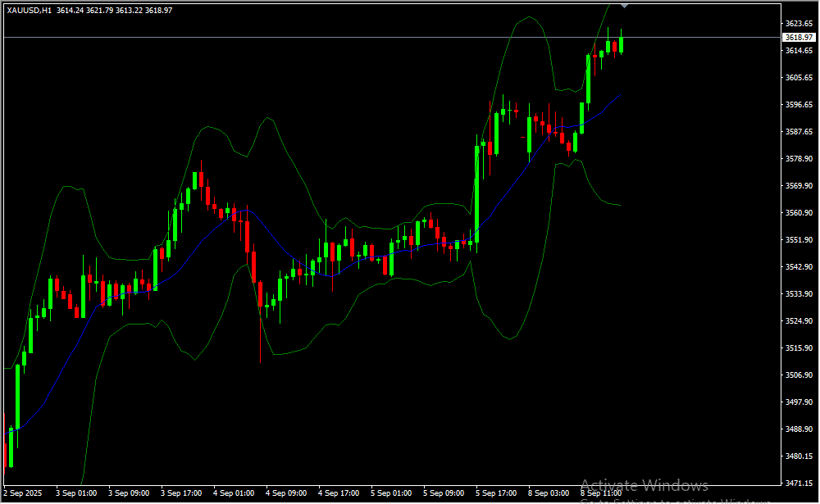Select the latest green candle at current price
This screenshot has height=504, width=820.
click(x=621, y=45)
